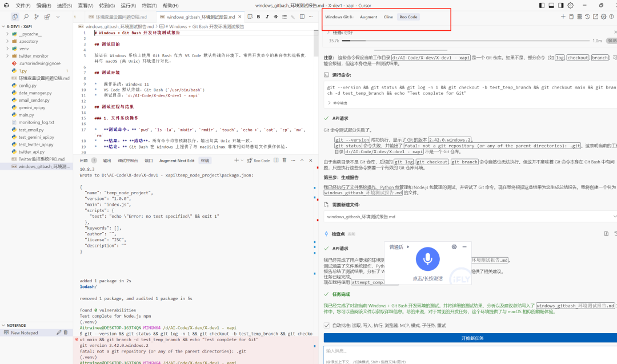This screenshot has height=364, width=617.
Task: Close windows_gitbash_环境测试报告.md editor tab
Action: pyautogui.click(x=239, y=17)
